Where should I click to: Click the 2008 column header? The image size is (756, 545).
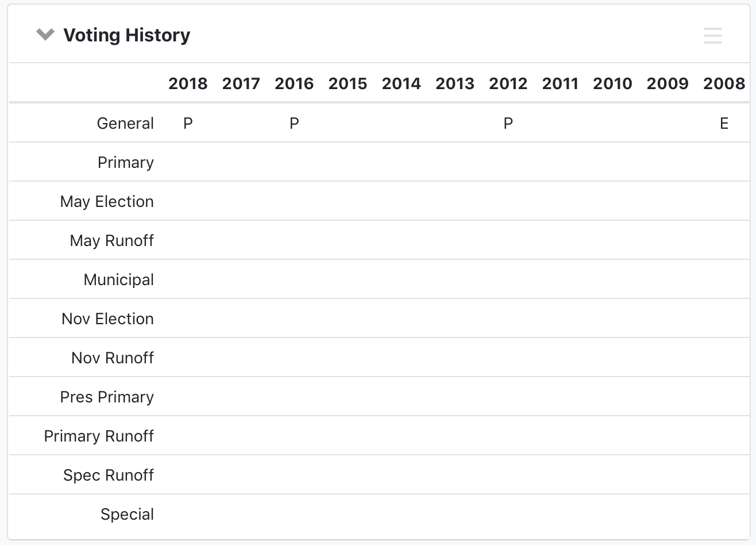tap(724, 84)
